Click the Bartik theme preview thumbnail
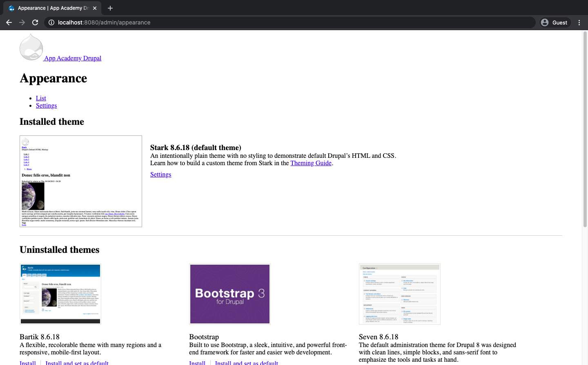This screenshot has height=365, width=588. 60,294
